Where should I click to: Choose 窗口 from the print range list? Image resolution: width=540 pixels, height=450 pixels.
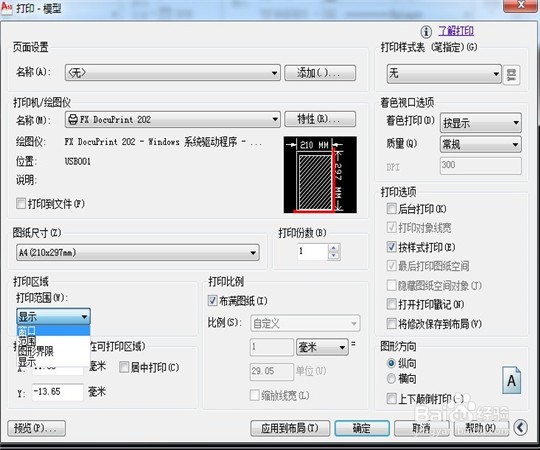pyautogui.click(x=53, y=331)
